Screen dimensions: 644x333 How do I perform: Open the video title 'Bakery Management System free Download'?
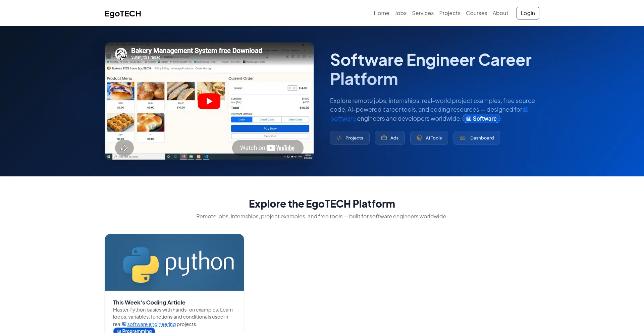[197, 51]
